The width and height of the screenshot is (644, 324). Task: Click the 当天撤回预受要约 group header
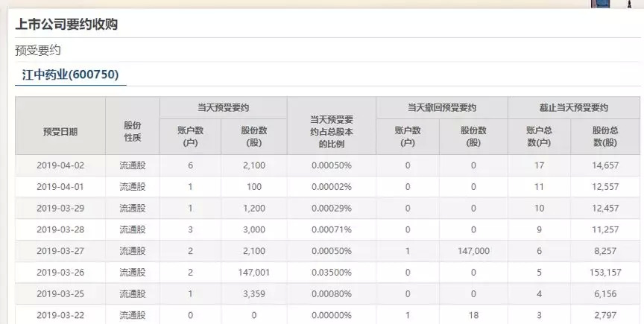[442, 108]
